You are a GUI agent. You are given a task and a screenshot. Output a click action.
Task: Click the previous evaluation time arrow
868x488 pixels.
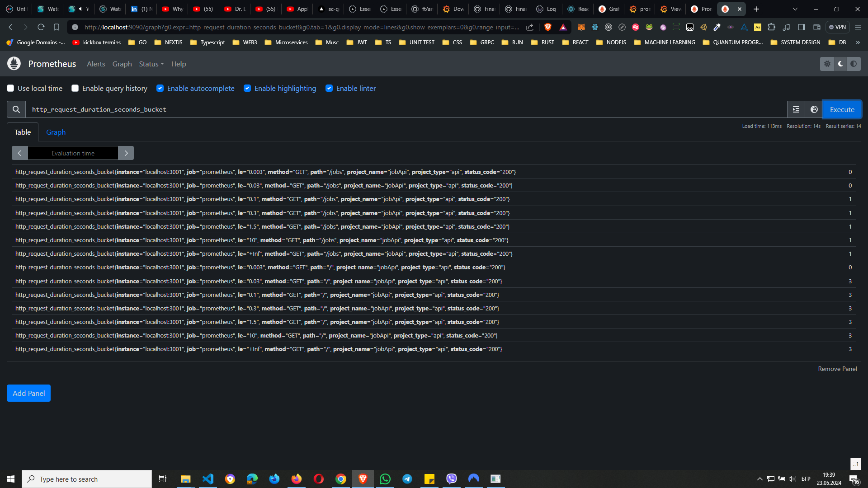(20, 153)
